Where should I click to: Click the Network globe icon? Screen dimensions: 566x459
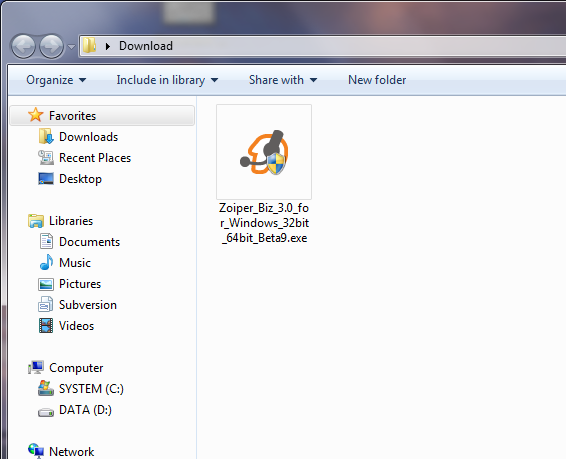(x=36, y=450)
